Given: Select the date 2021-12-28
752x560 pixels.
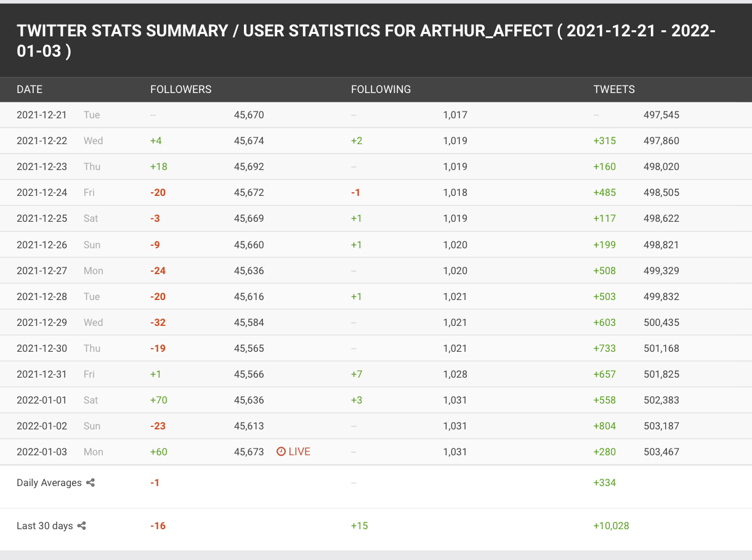Looking at the screenshot, I should [x=42, y=296].
